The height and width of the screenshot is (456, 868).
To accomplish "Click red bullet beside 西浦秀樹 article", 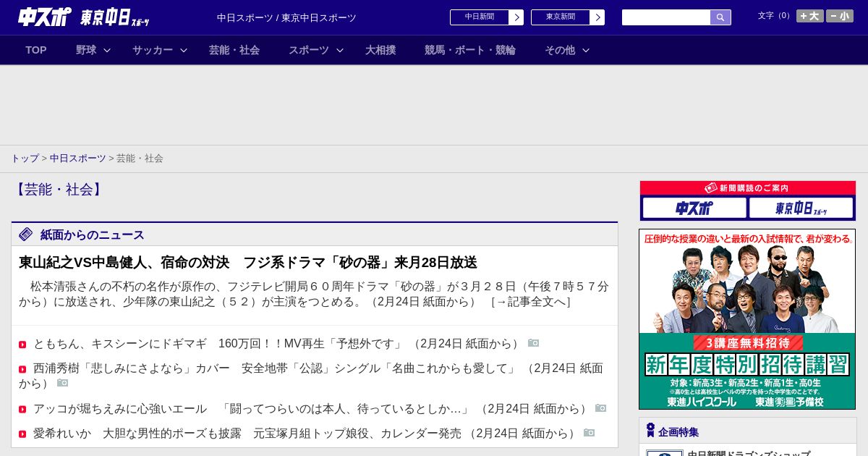I will [22, 369].
